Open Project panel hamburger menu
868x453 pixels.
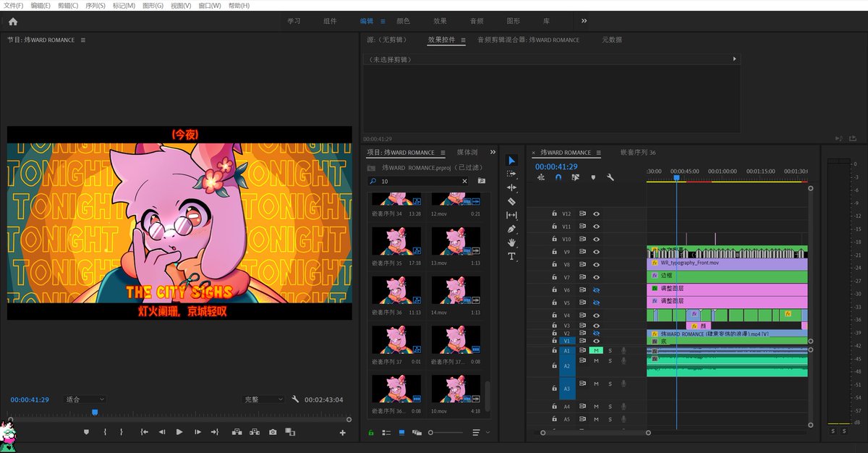coord(441,153)
